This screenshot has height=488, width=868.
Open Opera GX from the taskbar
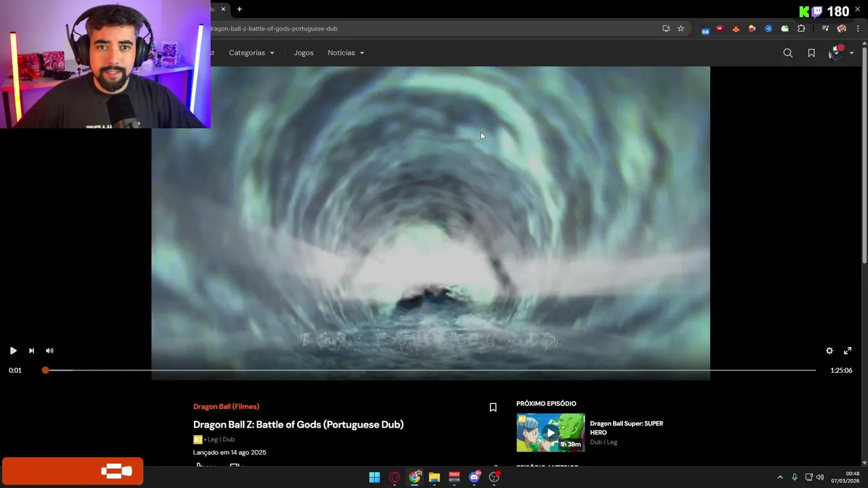click(x=395, y=477)
